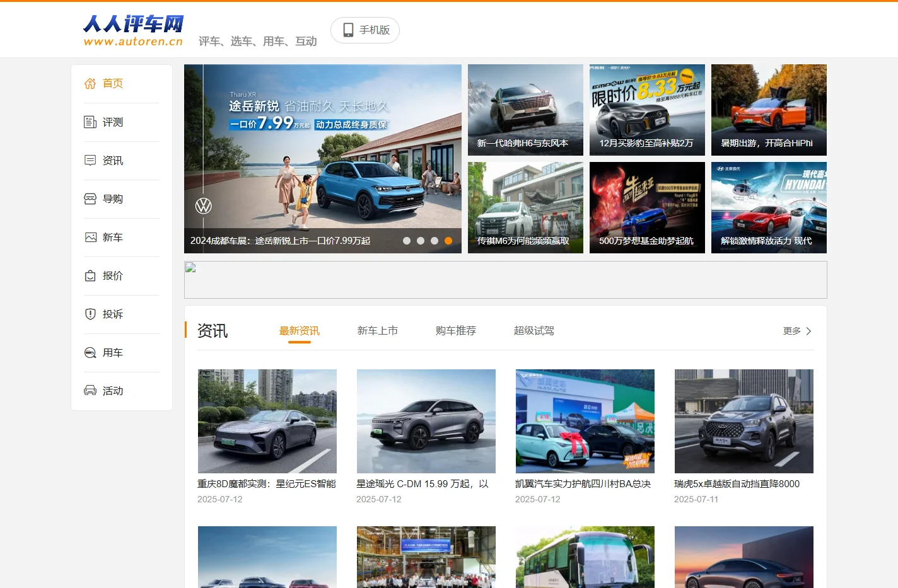Select the first carousel dot
The height and width of the screenshot is (588, 898).
coord(407,241)
